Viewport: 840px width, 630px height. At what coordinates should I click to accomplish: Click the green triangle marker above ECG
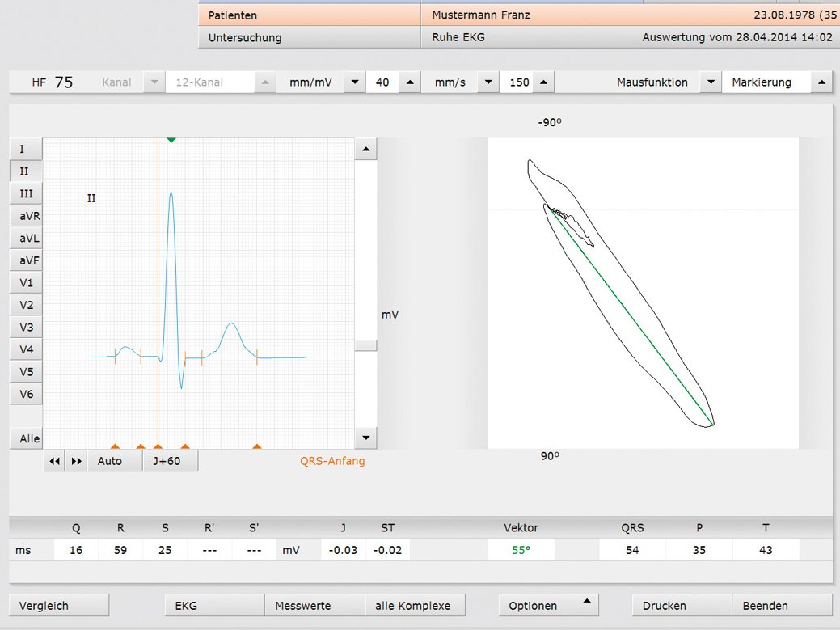pos(171,140)
